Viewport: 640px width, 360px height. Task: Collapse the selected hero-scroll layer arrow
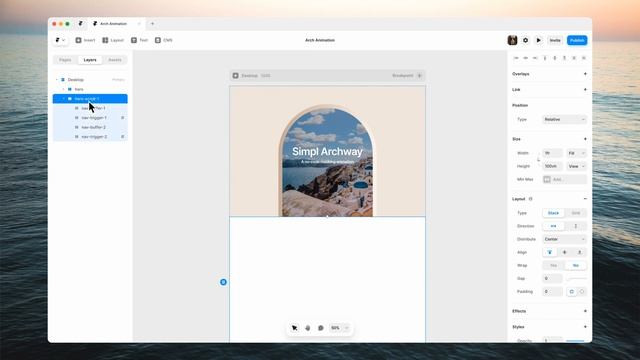pos(63,99)
